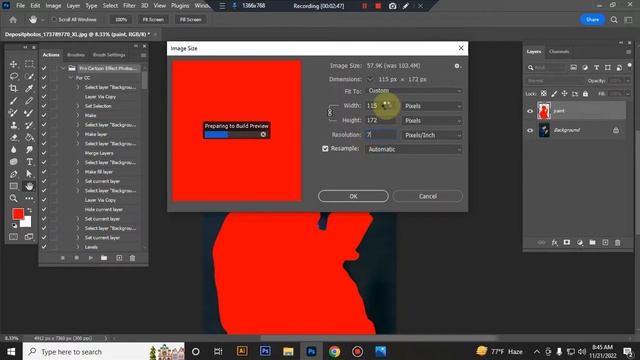This screenshot has width=640, height=360.
Task: Collapse the For CC action
Action: click(x=71, y=78)
